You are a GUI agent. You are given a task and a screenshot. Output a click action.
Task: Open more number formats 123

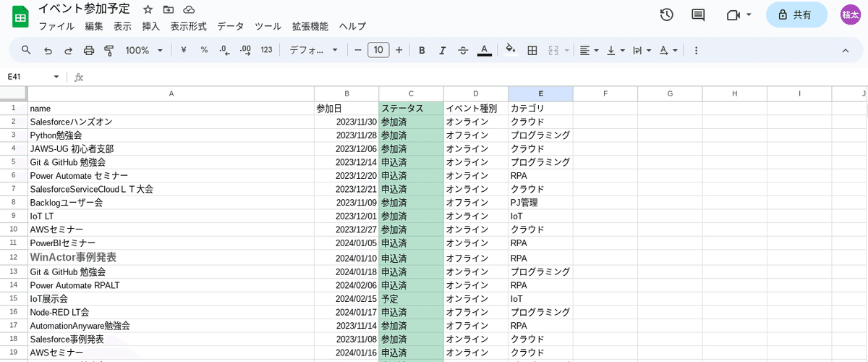point(266,50)
